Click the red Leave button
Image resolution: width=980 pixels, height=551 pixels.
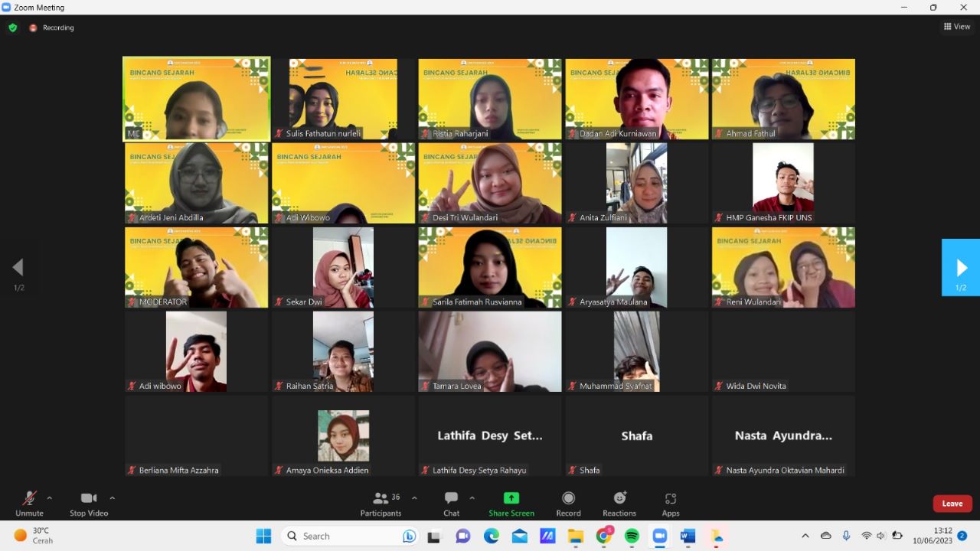952,504
